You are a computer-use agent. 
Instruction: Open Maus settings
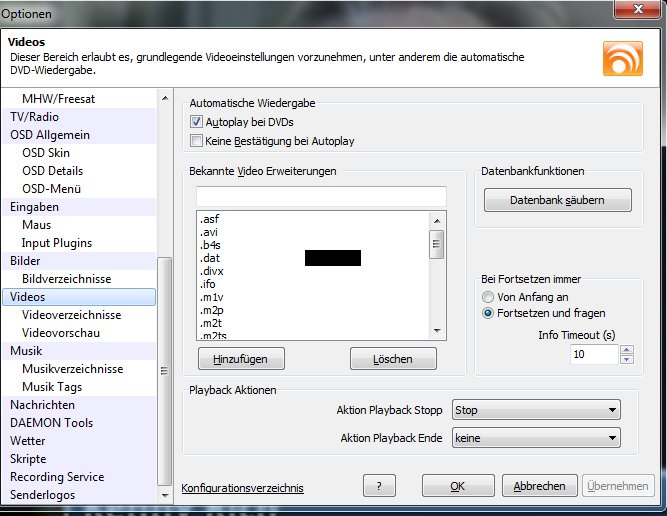[79, 225]
